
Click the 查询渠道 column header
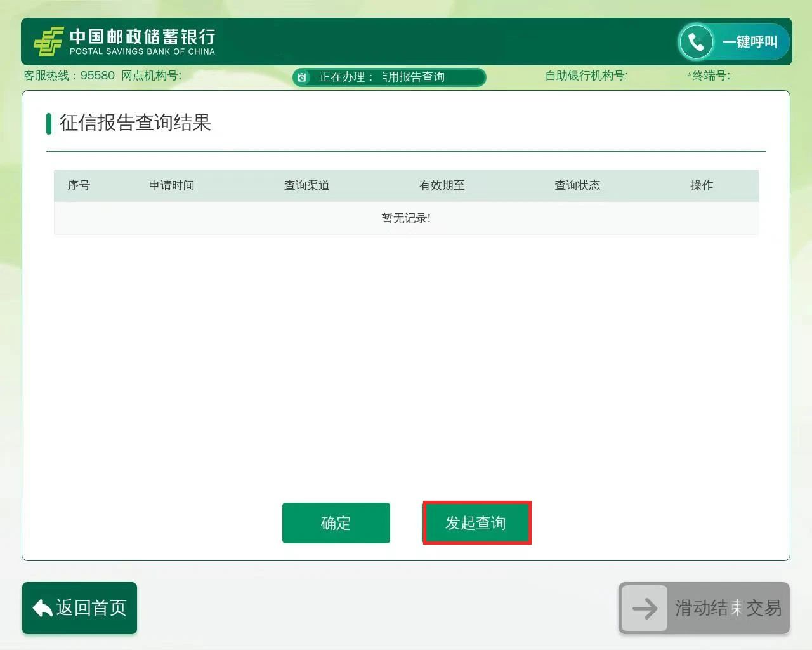click(x=306, y=185)
